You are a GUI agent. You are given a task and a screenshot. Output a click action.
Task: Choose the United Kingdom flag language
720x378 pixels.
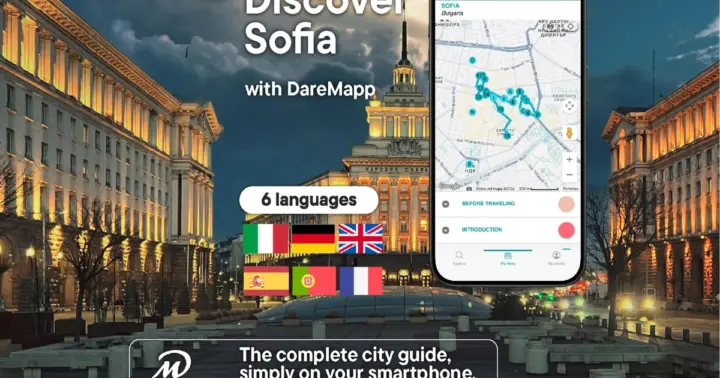pos(360,238)
